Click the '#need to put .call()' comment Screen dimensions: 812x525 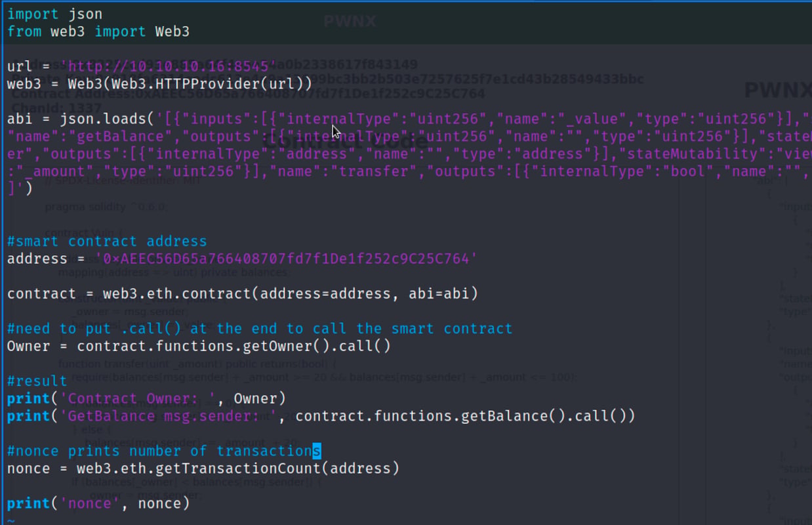point(260,328)
